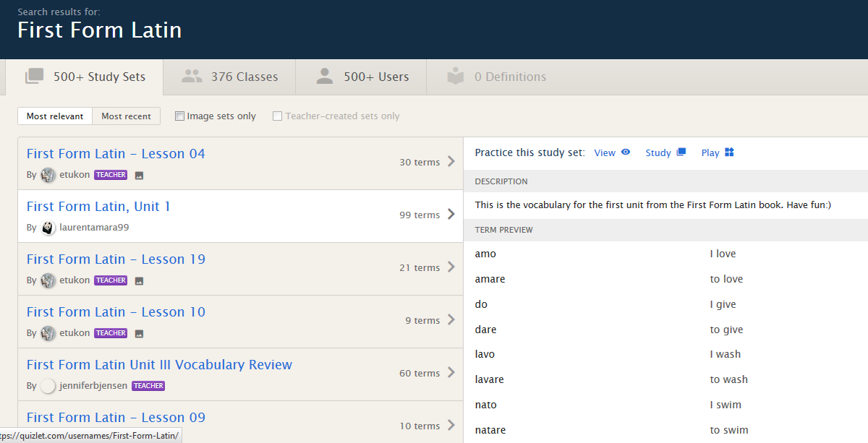The height and width of the screenshot is (443, 868).
Task: Click the View eye icon
Action: pos(626,152)
